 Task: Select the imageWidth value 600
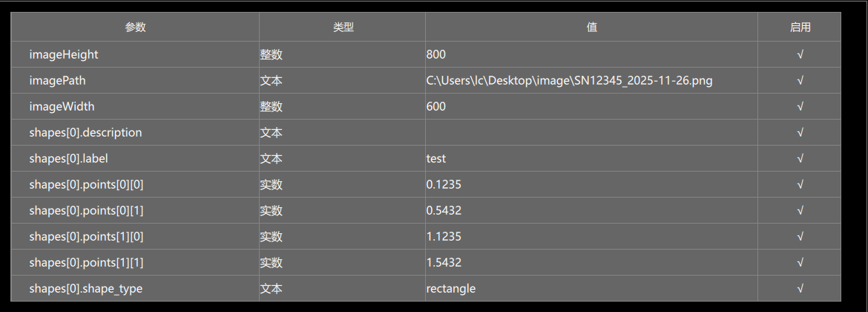[x=436, y=106]
